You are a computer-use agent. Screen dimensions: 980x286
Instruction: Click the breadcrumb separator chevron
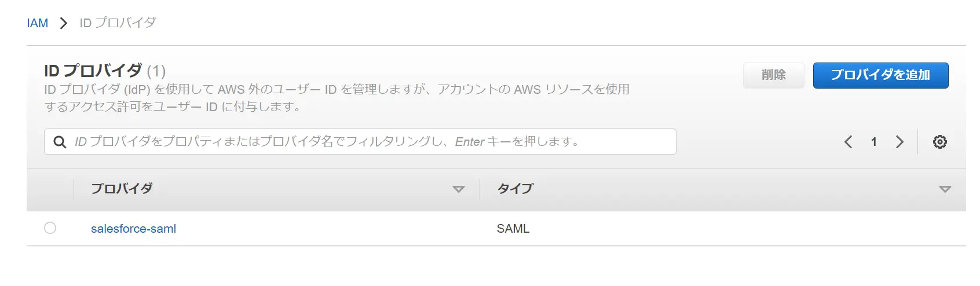pos(64,23)
